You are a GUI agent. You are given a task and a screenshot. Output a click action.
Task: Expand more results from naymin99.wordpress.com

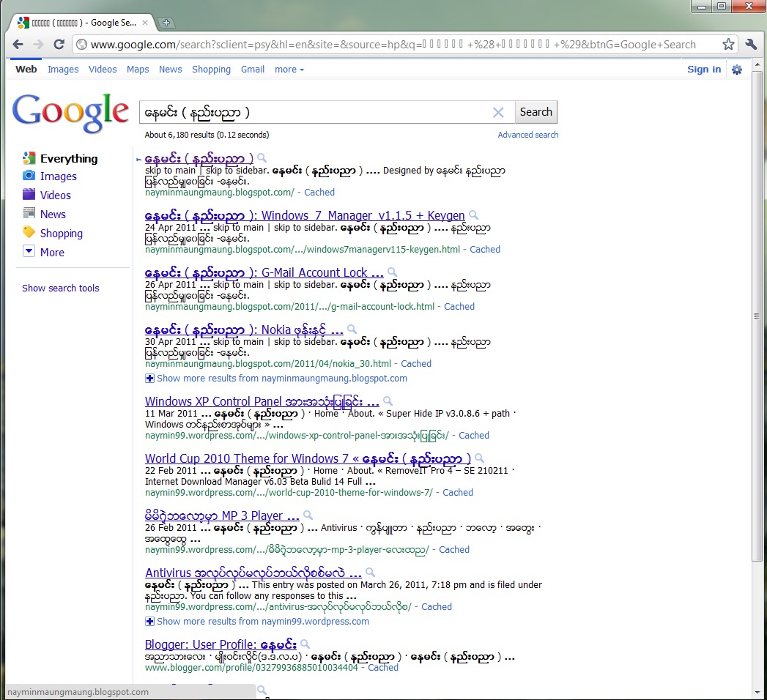click(x=257, y=622)
